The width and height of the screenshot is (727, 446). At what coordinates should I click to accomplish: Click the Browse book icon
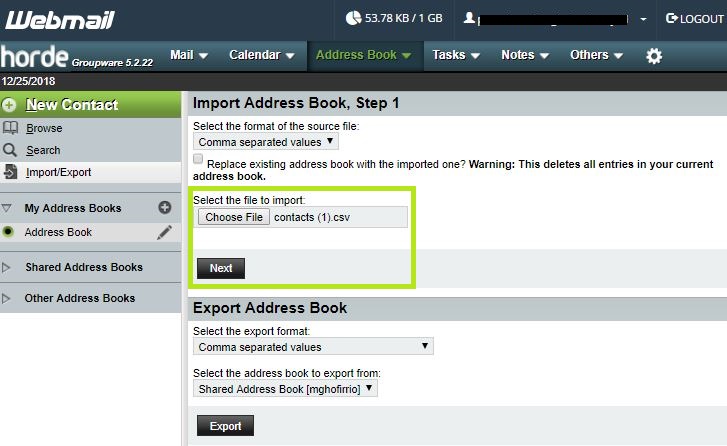10,128
